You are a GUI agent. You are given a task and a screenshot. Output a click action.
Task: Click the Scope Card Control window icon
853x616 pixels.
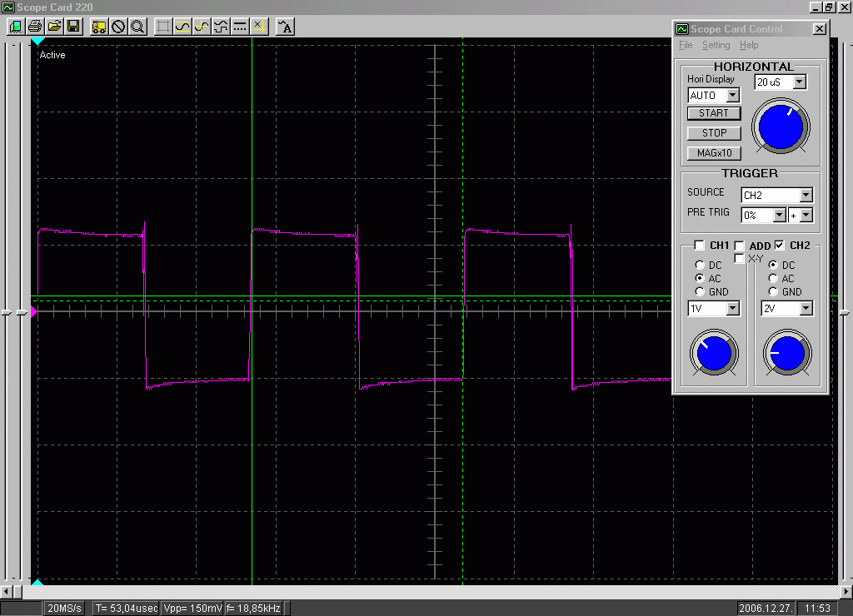(681, 29)
